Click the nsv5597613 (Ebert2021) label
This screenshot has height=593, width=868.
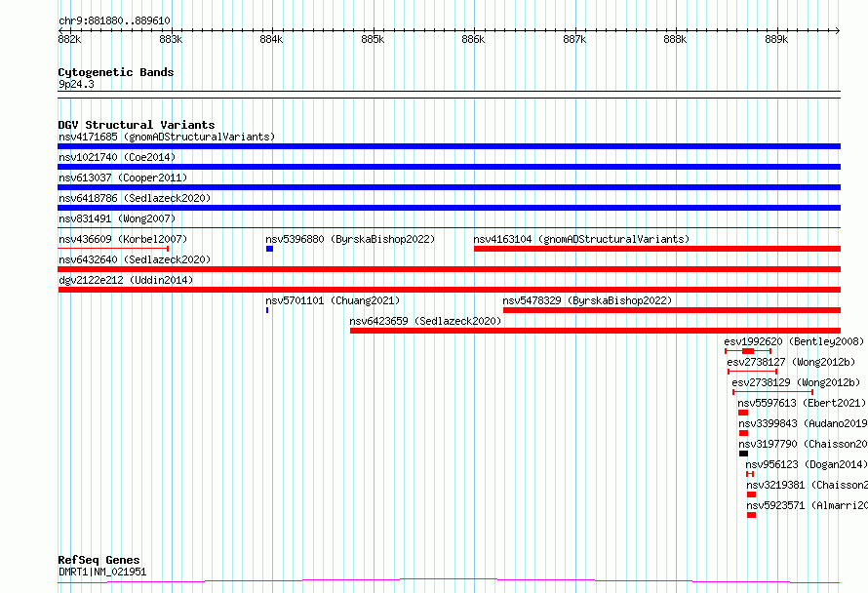coord(802,403)
